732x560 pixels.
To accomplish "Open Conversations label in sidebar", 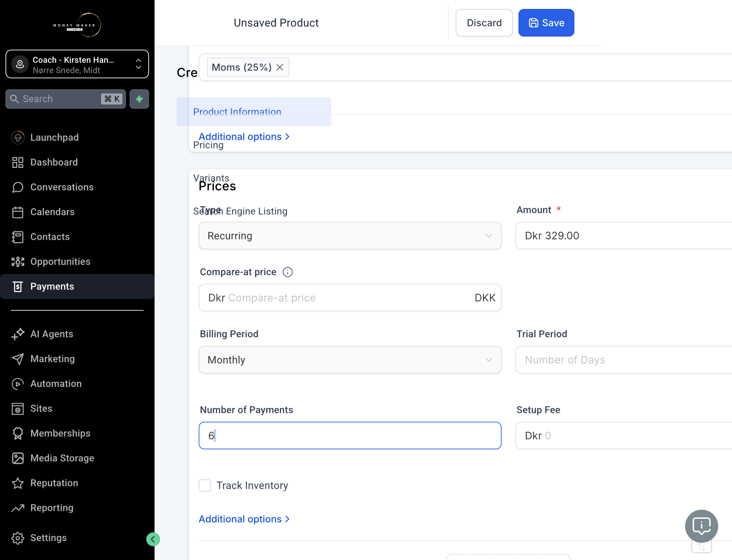I will [62, 187].
